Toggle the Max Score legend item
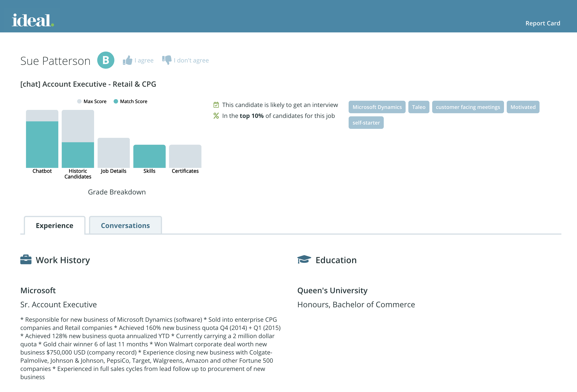The height and width of the screenshot is (392, 577). coord(92,101)
